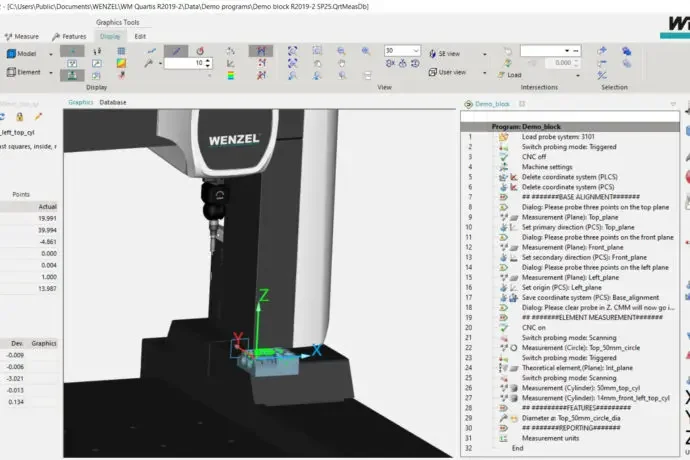The height and width of the screenshot is (460, 690).
Task: Toggle the highlighted top-left Display button
Action: (72, 51)
